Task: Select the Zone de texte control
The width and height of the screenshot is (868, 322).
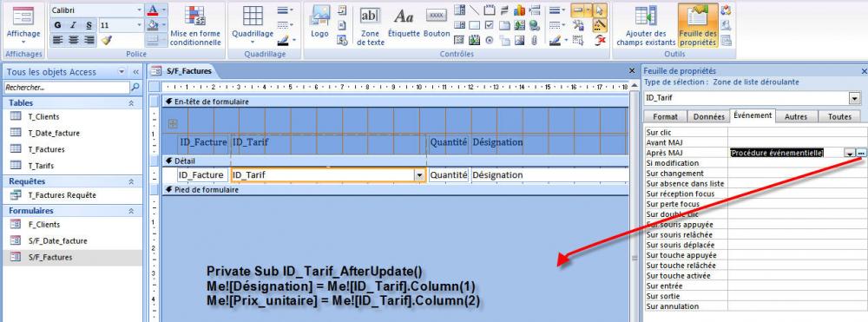Action: (x=370, y=25)
